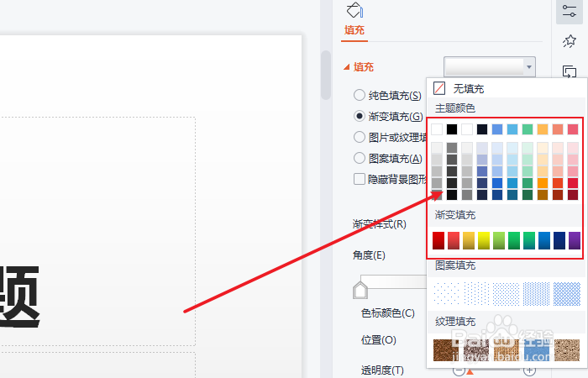Click the 主题颜色 section heading
This screenshot has height=378, width=588.
click(455, 108)
